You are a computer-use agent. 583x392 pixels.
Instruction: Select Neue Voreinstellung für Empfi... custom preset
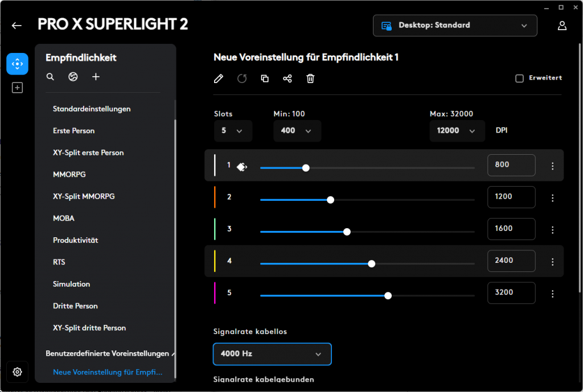(x=108, y=372)
